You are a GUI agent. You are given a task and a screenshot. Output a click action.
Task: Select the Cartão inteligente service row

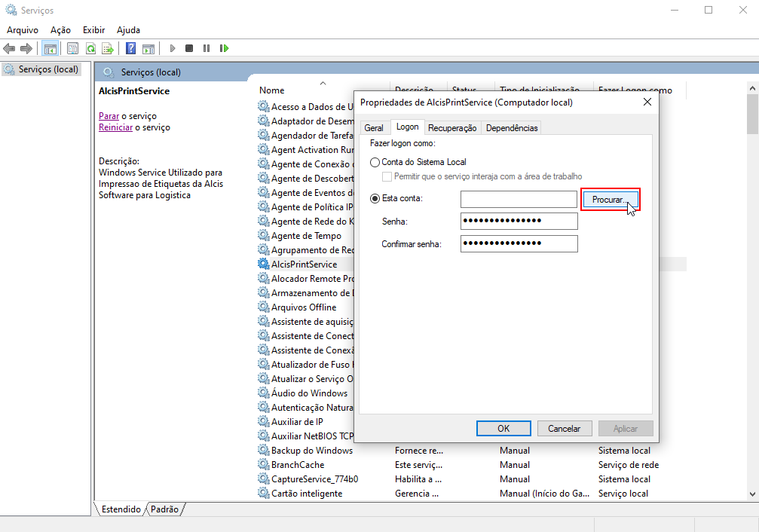(472, 493)
